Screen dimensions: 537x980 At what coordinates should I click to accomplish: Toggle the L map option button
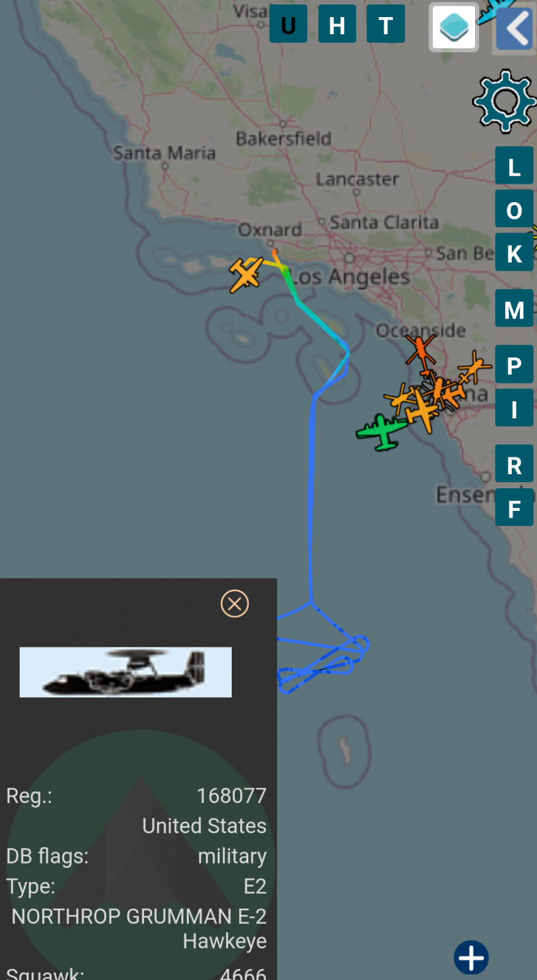coord(514,165)
